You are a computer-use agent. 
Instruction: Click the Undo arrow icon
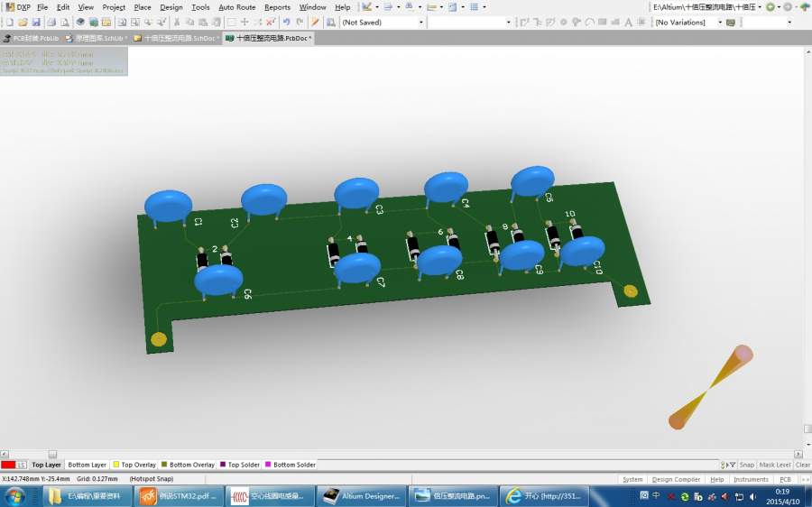286,22
